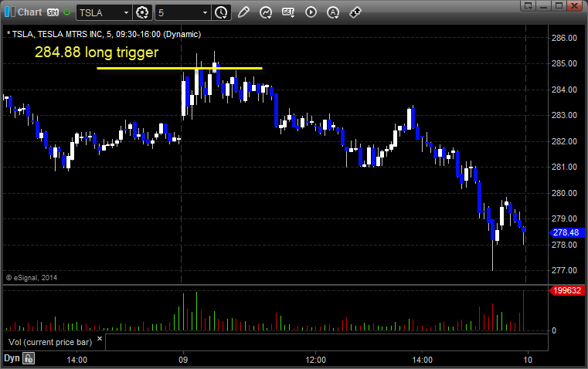Viewport: 588px width, 369px height.
Task: Open the chart settings gear menu
Action: click(x=142, y=12)
